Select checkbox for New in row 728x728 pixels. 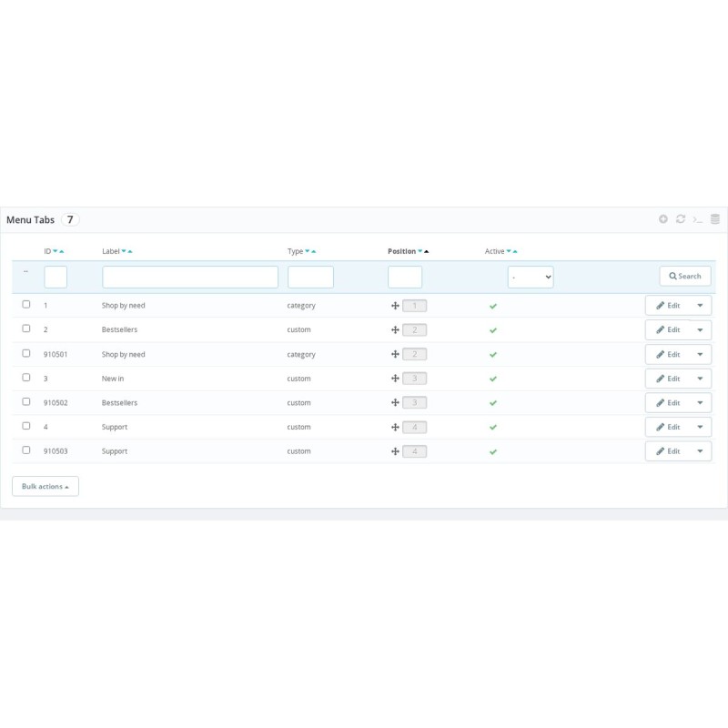coord(26,378)
